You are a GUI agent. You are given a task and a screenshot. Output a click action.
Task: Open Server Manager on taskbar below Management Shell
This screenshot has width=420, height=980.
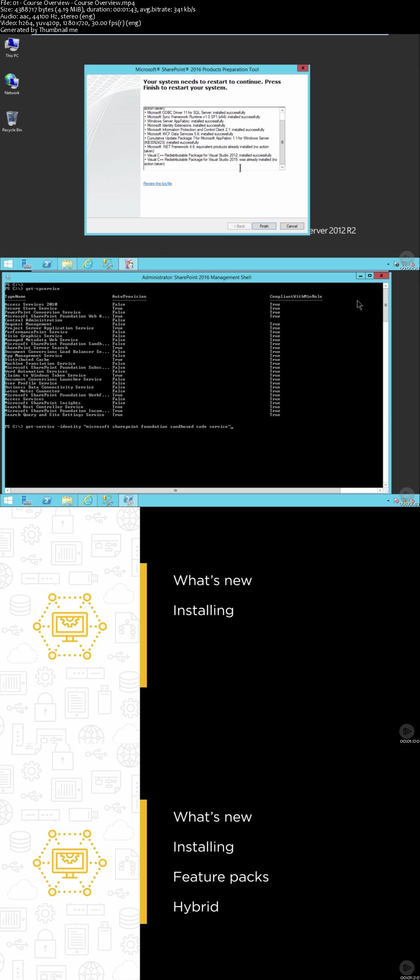click(26, 500)
